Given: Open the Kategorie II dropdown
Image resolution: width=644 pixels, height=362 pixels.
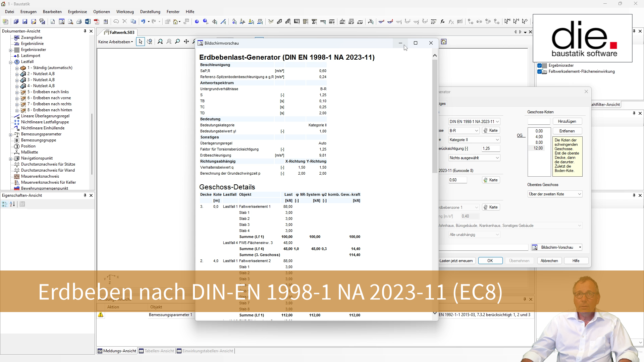Looking at the screenshot, I should click(474, 140).
